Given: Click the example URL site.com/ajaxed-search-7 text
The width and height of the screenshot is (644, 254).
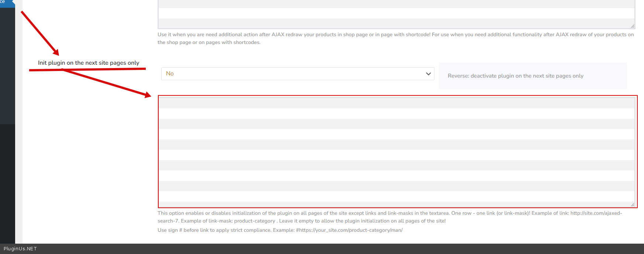Looking at the screenshot, I should click(596, 213).
